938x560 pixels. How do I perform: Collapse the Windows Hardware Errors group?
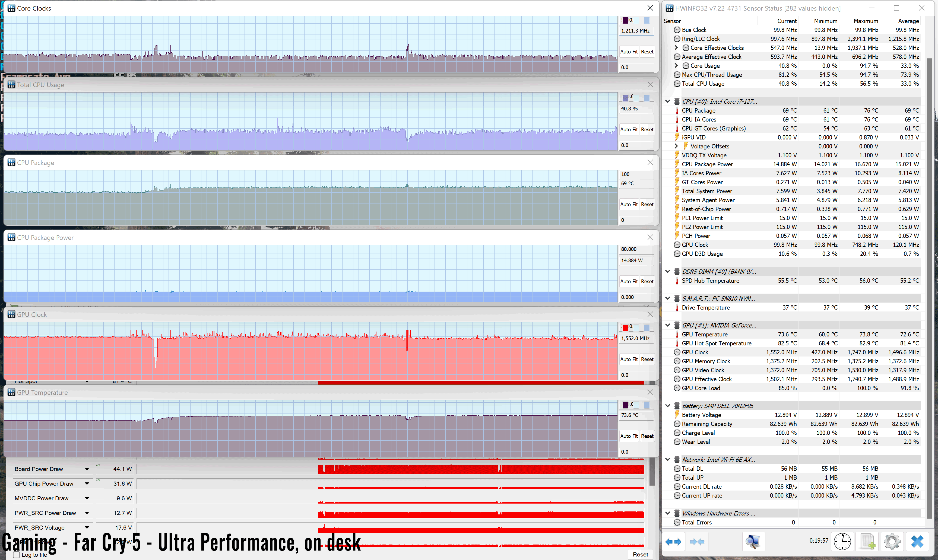[x=667, y=513]
